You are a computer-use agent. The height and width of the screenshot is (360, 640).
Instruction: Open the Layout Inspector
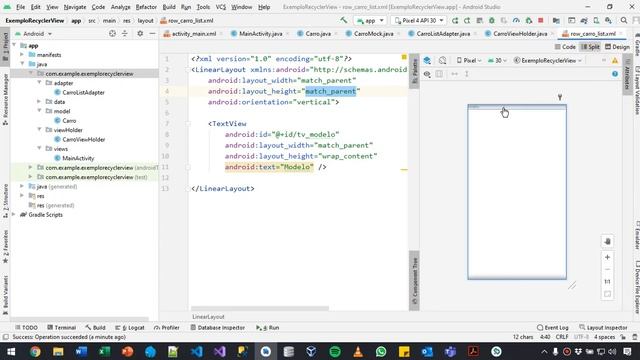tap(603, 327)
